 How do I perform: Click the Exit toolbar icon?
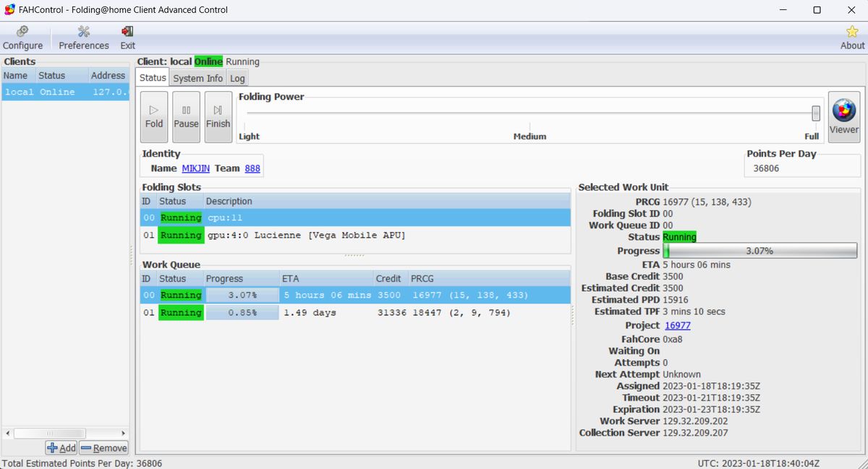[128, 38]
